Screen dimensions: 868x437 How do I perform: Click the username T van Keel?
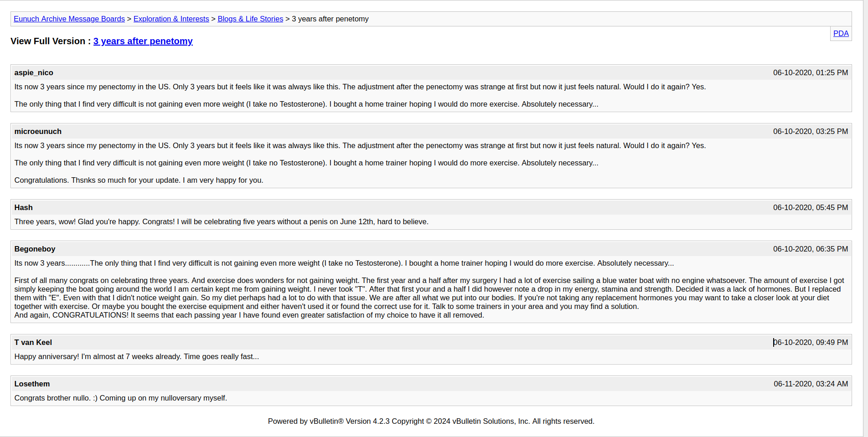[33, 342]
